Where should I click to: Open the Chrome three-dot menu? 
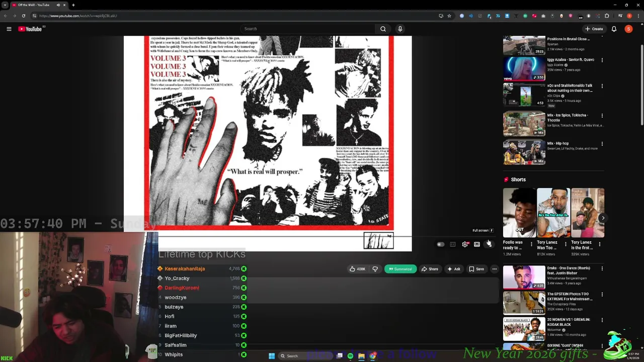point(638,16)
